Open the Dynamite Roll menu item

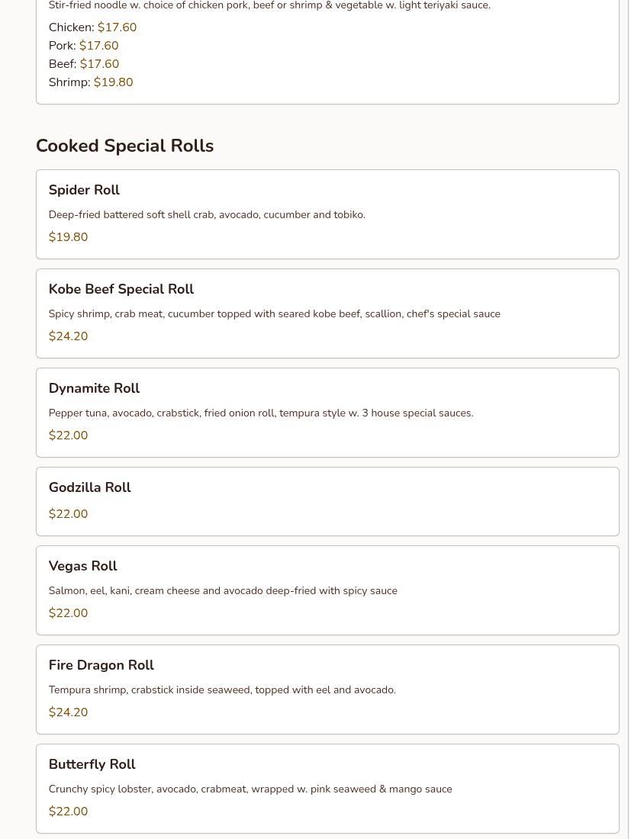(94, 388)
